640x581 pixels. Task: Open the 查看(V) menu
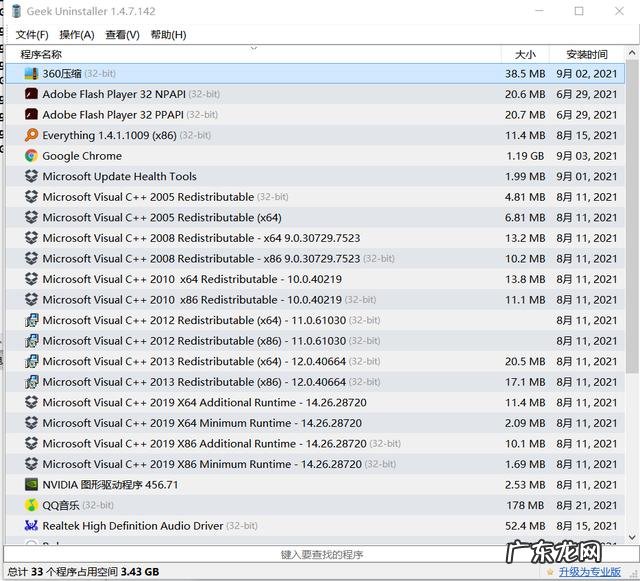122,35
